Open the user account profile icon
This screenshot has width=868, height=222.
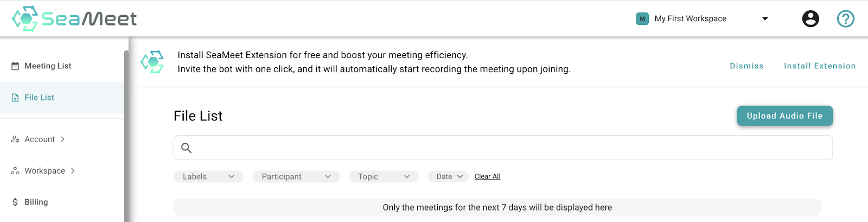click(x=810, y=18)
